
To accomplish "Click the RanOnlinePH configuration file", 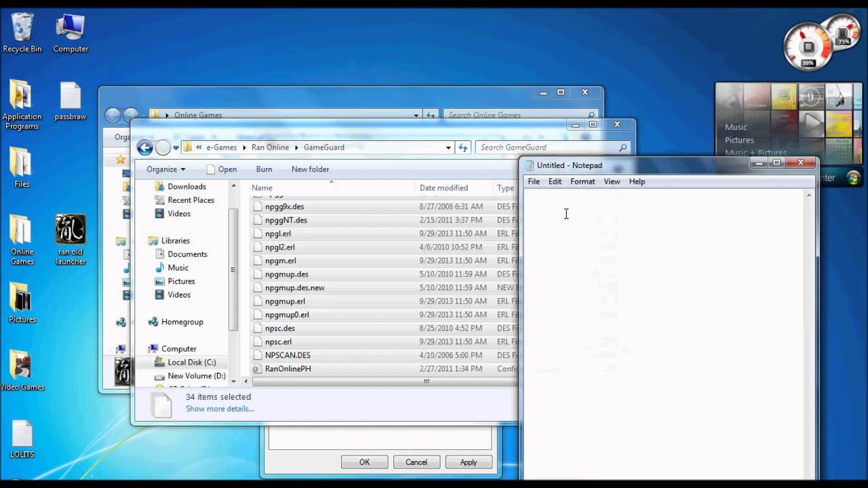I will pyautogui.click(x=288, y=369).
